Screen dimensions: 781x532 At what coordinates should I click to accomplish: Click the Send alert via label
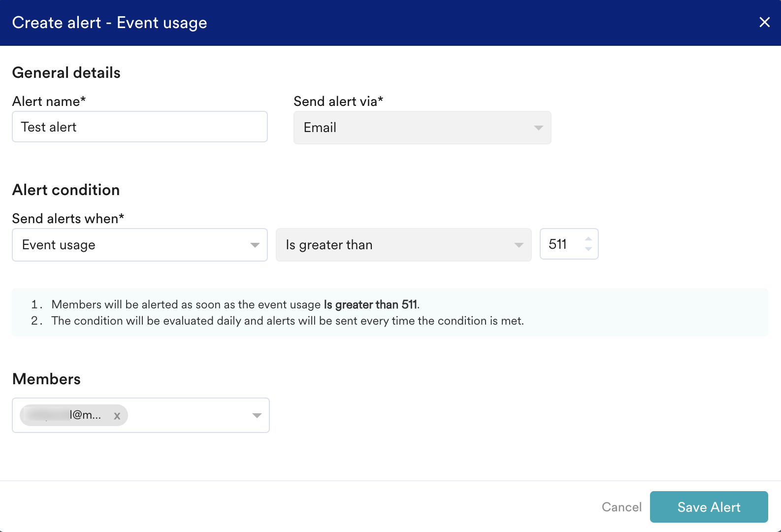338,101
